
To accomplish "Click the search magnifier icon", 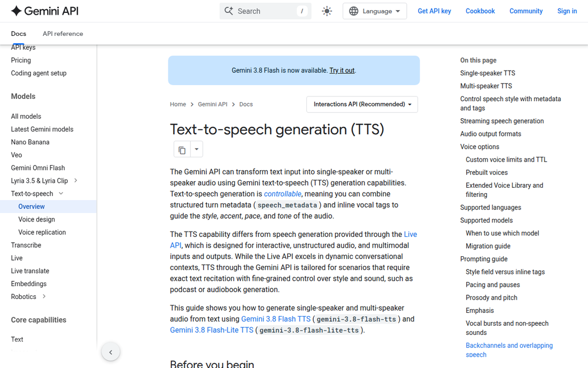I will point(228,11).
